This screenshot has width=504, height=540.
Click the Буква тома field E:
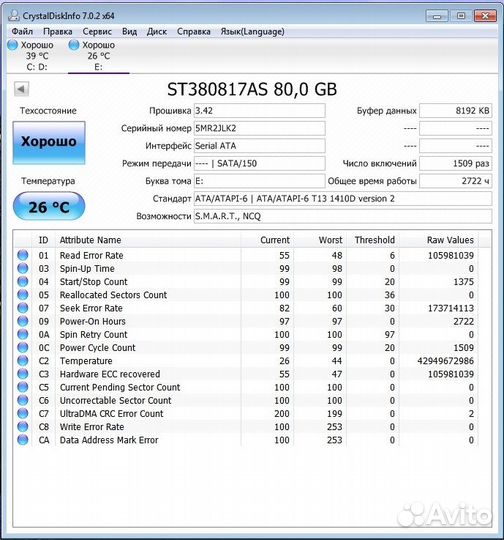click(x=260, y=181)
